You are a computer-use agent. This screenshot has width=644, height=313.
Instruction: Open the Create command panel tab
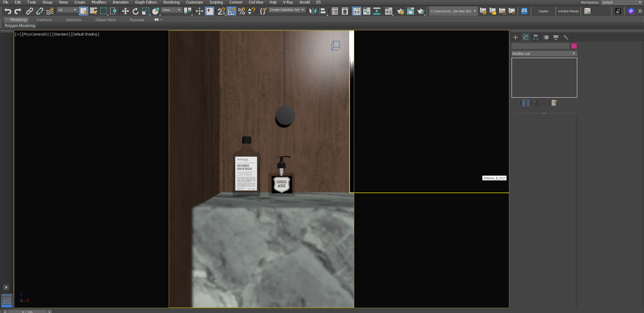tap(515, 37)
